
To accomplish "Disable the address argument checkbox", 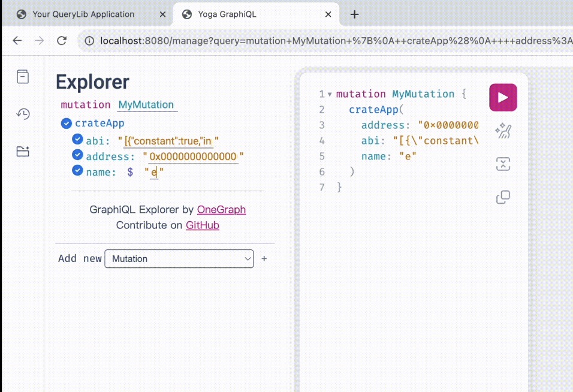I will tap(77, 155).
